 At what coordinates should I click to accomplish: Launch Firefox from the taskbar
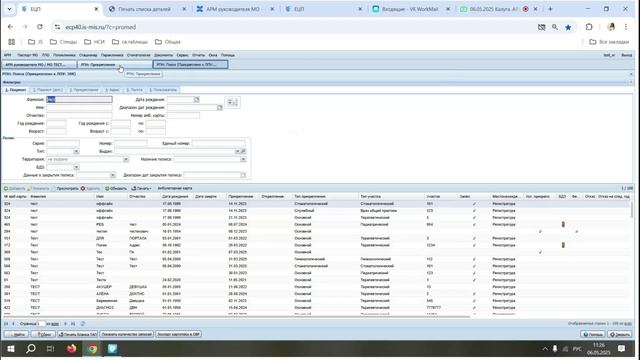click(x=71, y=349)
